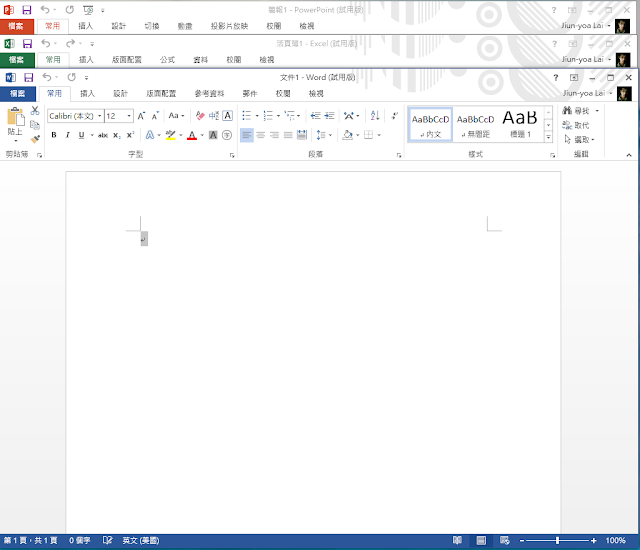This screenshot has height=550, width=640.
Task: Open the numbered list dropdown
Action: [278, 116]
